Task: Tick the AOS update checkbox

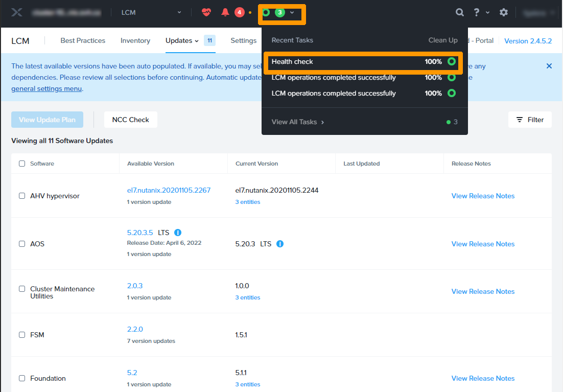Action: point(22,244)
